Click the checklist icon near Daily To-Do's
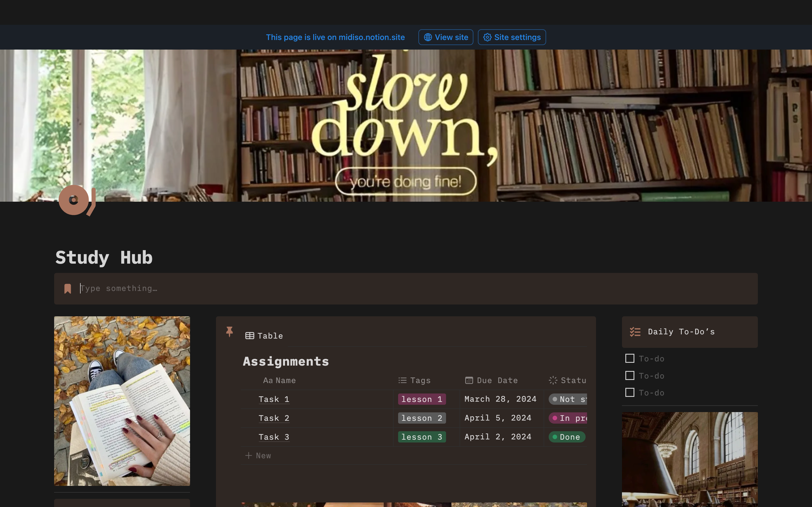Screen dimensions: 812x507 click(635, 332)
